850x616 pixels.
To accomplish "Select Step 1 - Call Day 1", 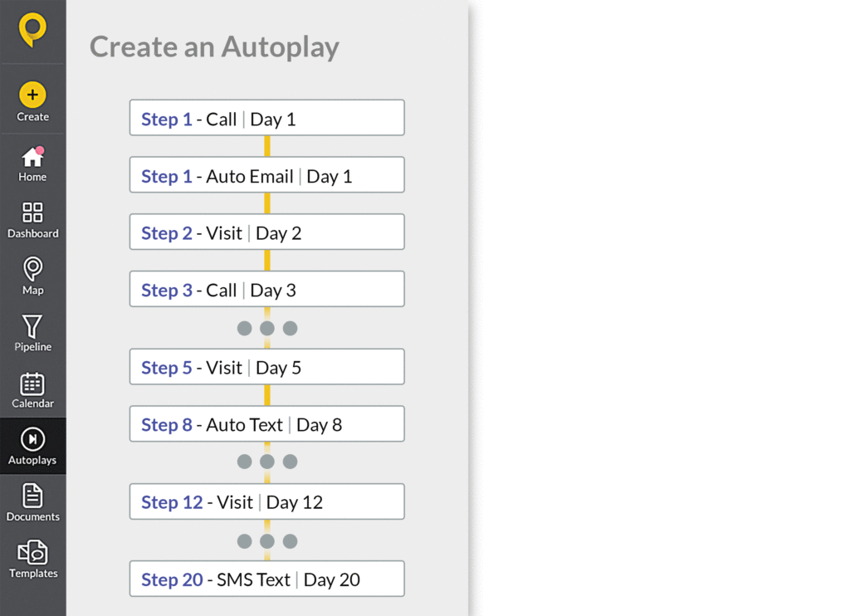I will tap(266, 118).
